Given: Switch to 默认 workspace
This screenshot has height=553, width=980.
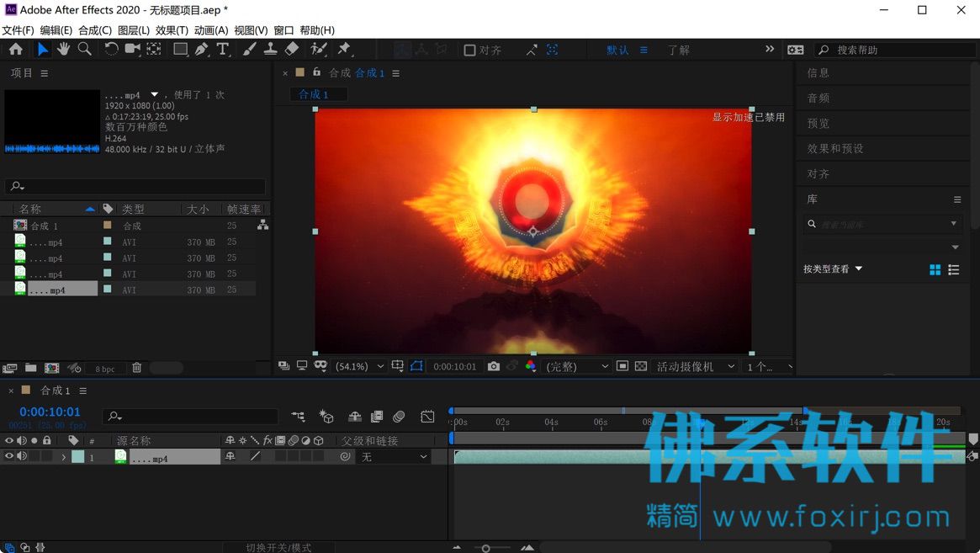Looking at the screenshot, I should point(617,50).
